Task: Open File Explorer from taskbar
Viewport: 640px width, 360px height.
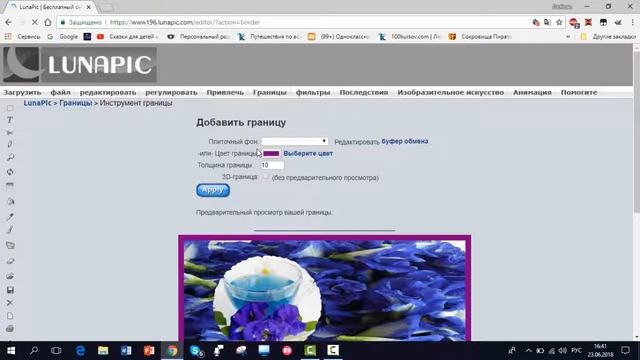Action: click(x=103, y=350)
